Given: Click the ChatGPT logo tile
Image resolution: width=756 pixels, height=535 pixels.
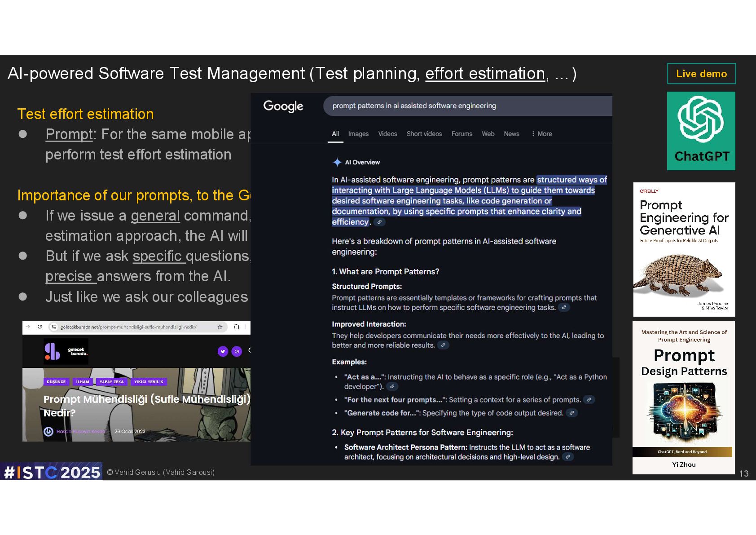Looking at the screenshot, I should tap(701, 131).
